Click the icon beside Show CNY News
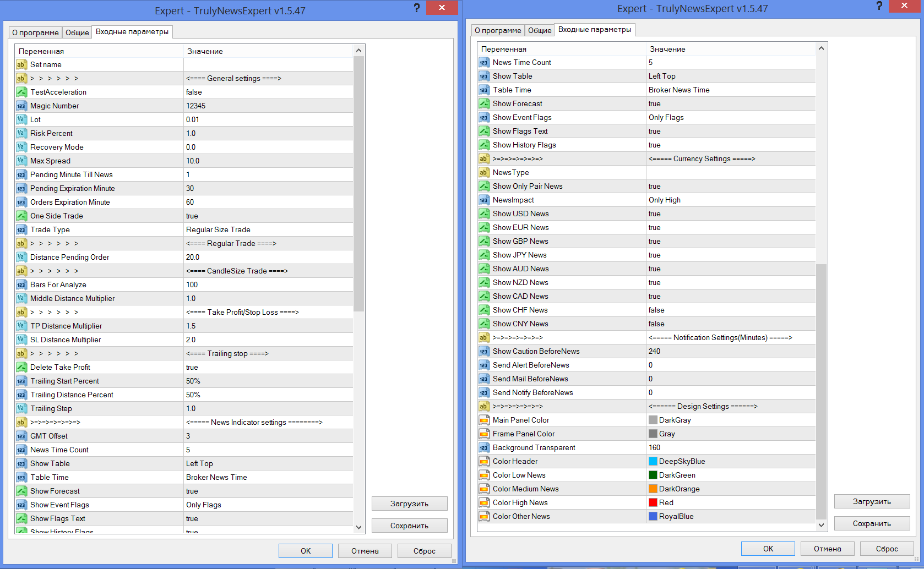This screenshot has height=569, width=924. point(483,324)
